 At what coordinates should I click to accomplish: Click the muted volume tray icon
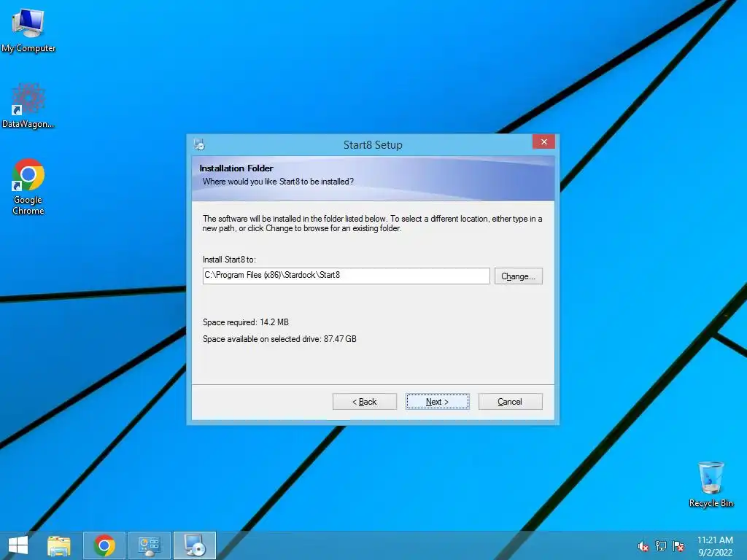pyautogui.click(x=643, y=546)
